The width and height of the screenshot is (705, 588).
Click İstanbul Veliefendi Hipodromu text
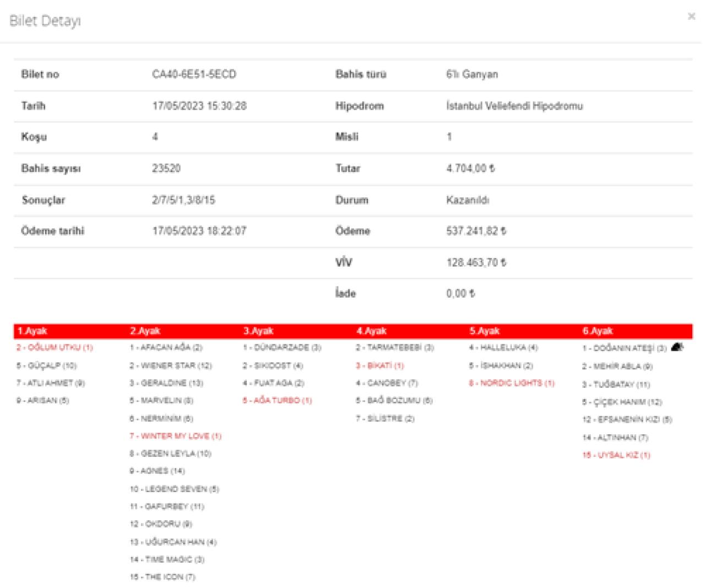tap(514, 106)
